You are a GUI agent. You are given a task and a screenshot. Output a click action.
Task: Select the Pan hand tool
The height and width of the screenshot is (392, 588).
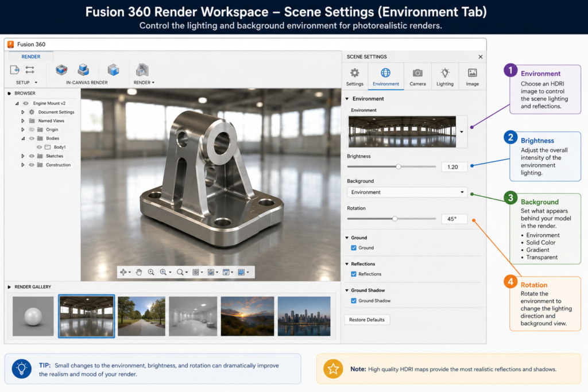[x=139, y=272]
